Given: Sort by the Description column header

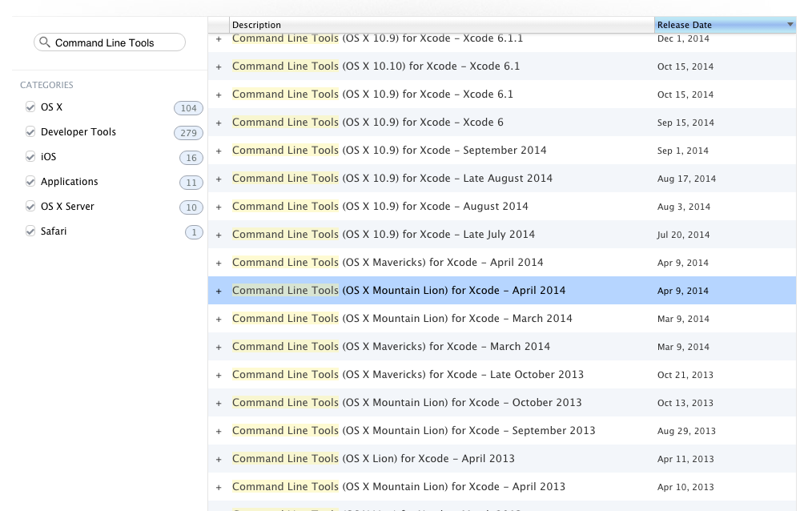Looking at the screenshot, I should click(x=442, y=25).
